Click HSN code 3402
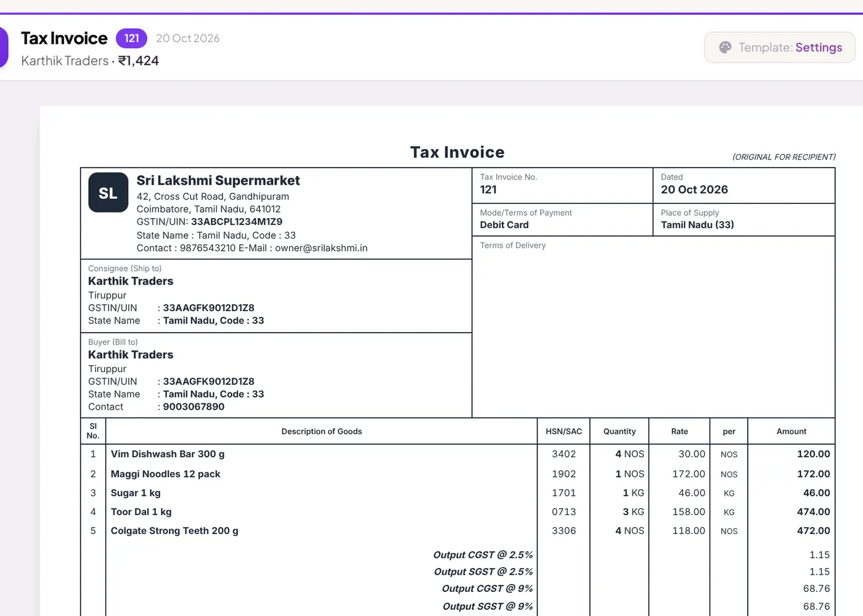863x616 pixels. 563,454
